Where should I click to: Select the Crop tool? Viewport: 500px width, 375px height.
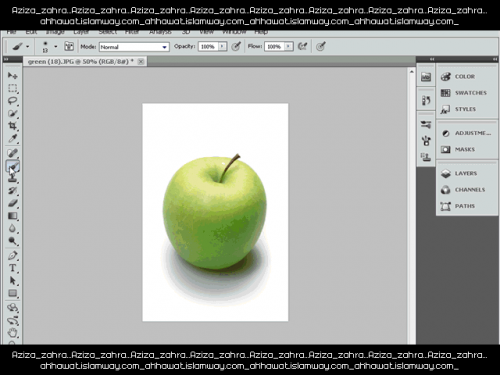pyautogui.click(x=13, y=126)
